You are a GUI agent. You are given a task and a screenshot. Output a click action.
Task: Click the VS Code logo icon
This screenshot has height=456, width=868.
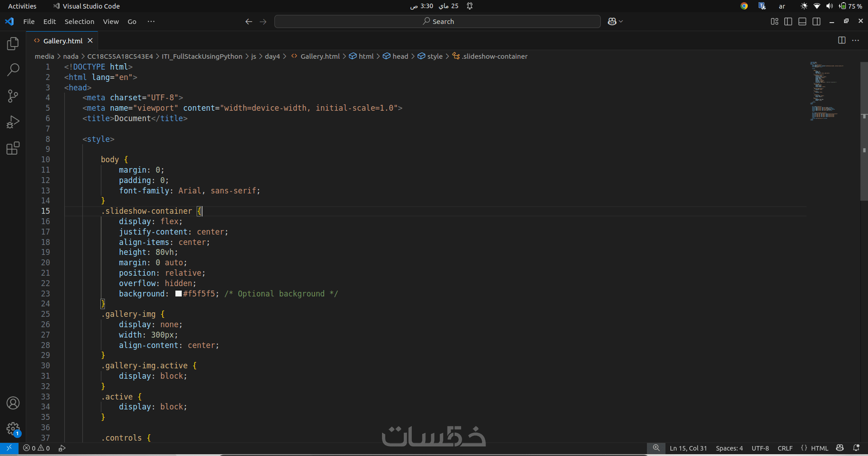9,21
